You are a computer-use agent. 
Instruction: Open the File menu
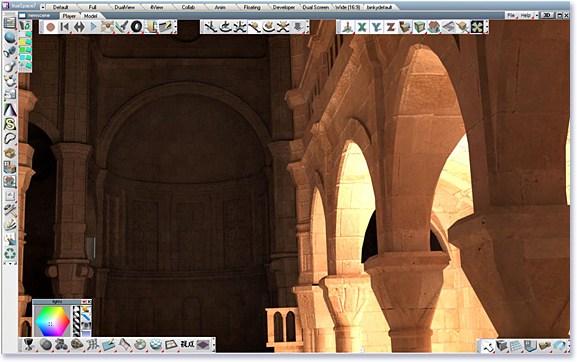pyautogui.click(x=511, y=15)
